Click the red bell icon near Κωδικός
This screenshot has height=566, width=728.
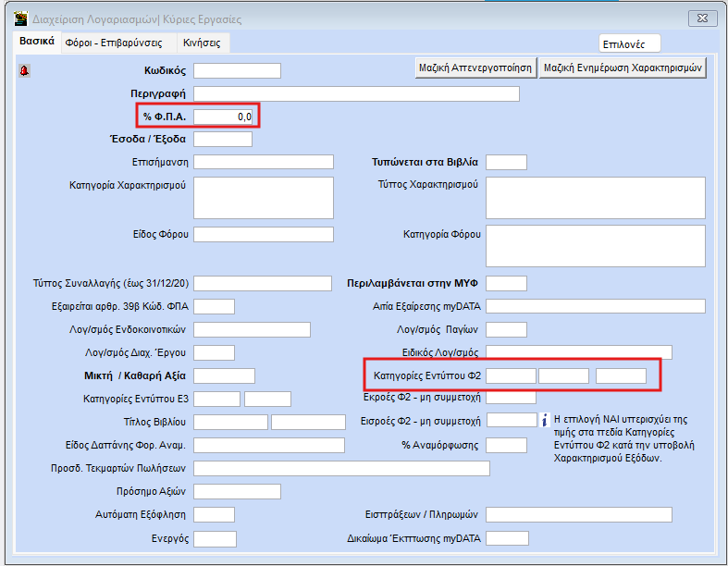click(24, 70)
